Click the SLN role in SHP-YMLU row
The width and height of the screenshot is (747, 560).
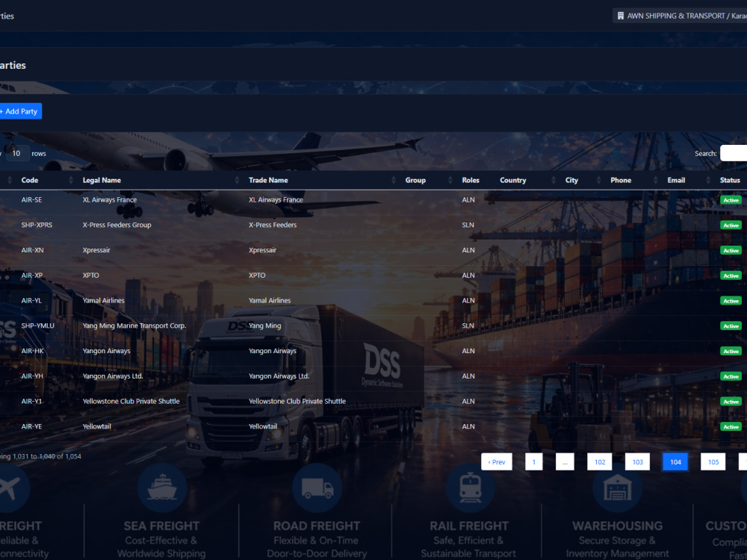click(468, 326)
